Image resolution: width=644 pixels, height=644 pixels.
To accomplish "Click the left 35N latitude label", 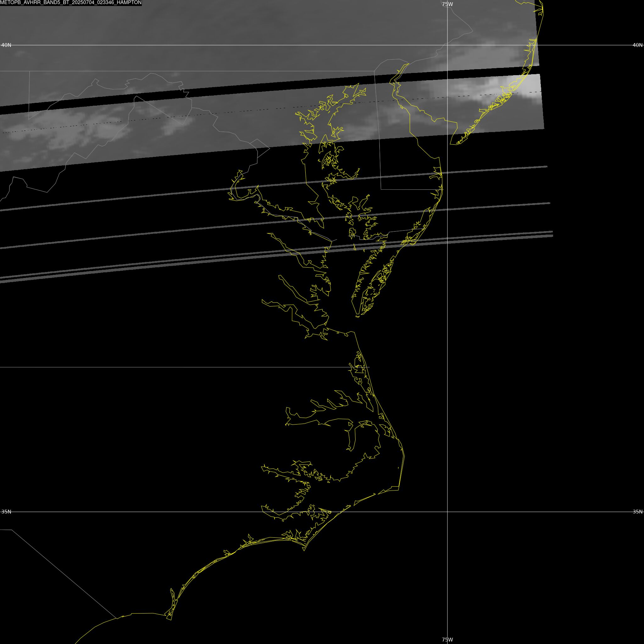I will [x=6, y=512].
